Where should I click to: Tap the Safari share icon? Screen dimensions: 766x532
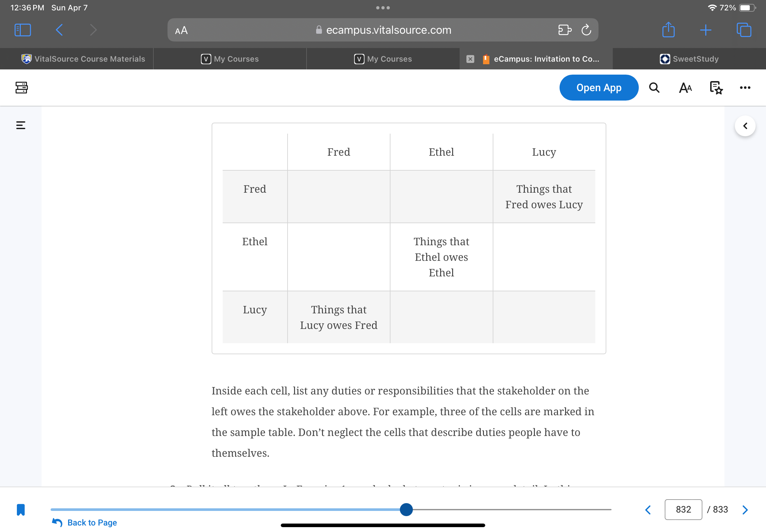tap(668, 30)
